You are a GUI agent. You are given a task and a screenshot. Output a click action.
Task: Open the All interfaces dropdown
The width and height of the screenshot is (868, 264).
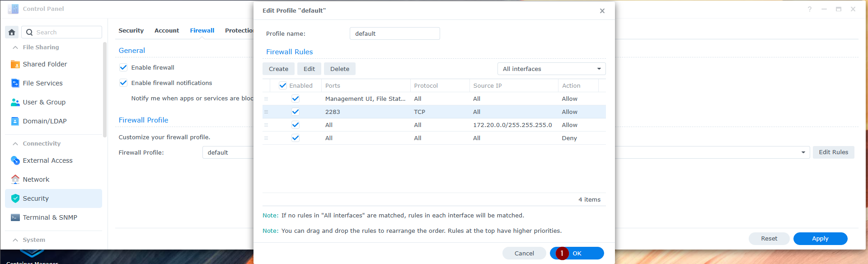click(x=551, y=69)
